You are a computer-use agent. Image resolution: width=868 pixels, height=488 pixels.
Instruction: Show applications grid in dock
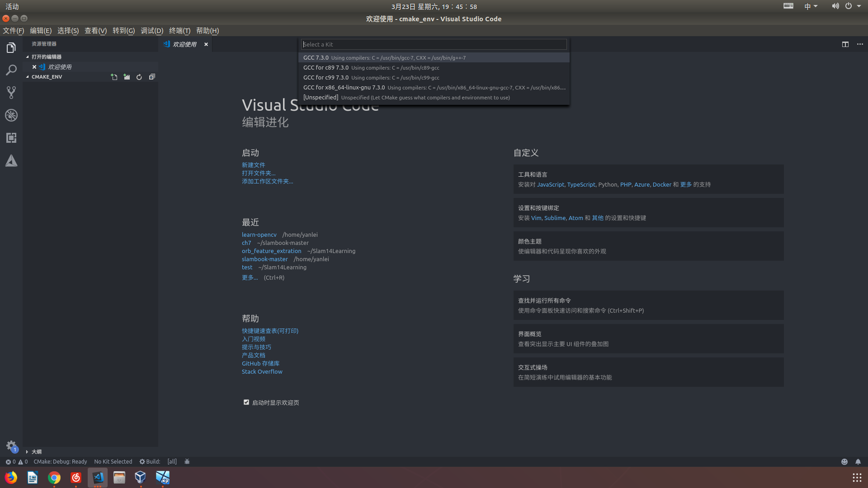(857, 478)
